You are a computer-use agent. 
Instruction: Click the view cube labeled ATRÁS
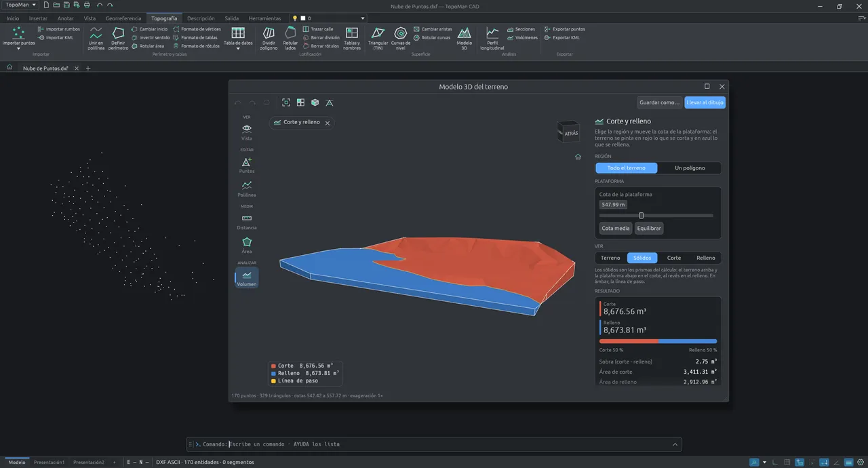click(x=568, y=132)
